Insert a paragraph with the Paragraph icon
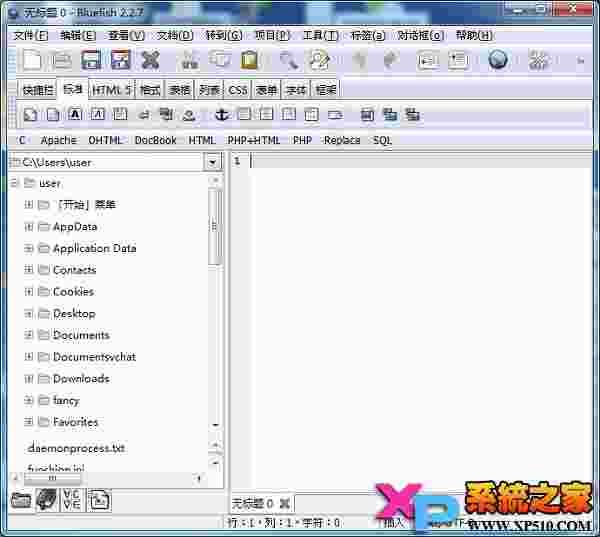The height and width of the screenshot is (537, 600). (x=120, y=114)
